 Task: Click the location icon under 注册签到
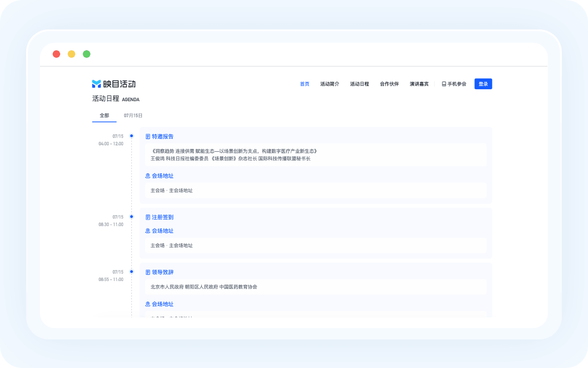pyautogui.click(x=148, y=231)
